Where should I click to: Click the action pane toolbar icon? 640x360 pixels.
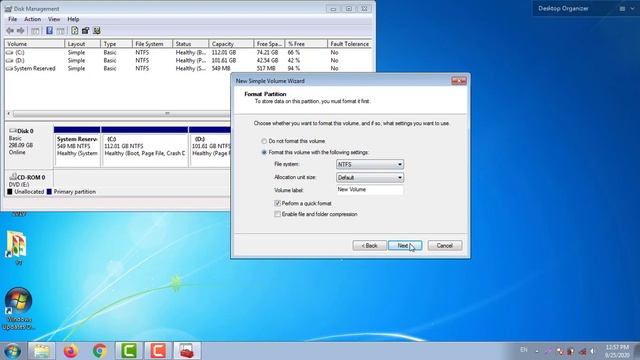click(61, 31)
